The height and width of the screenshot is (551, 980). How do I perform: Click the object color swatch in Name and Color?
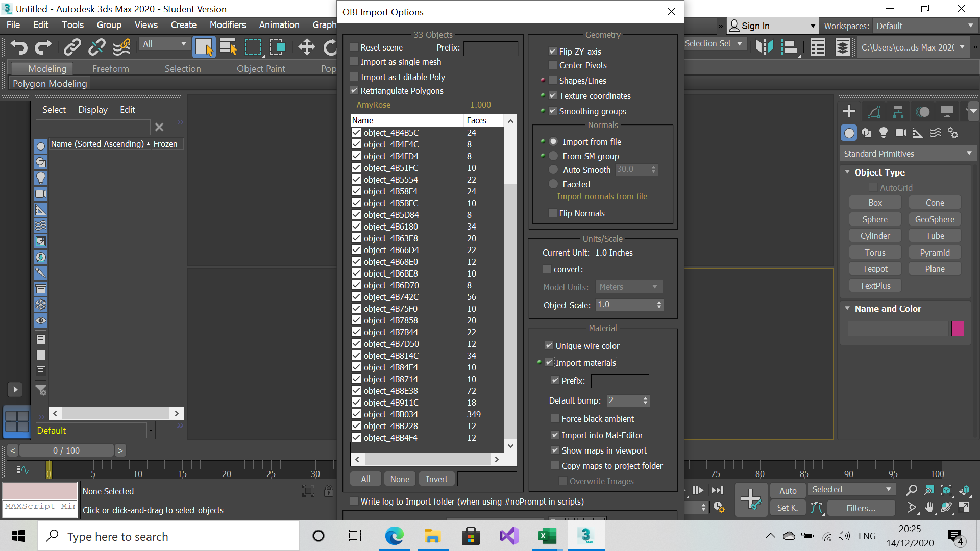point(958,329)
